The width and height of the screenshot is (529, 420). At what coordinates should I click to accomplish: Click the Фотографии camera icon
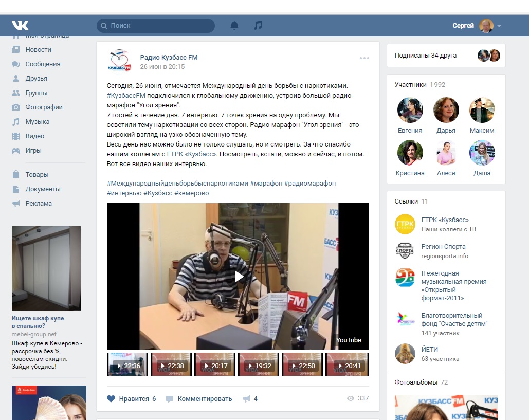[16, 107]
